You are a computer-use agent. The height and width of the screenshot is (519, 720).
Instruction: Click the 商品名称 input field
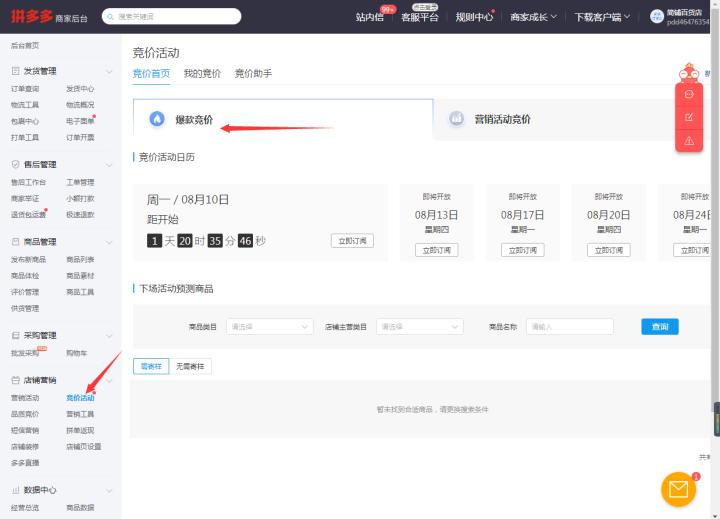coord(570,327)
